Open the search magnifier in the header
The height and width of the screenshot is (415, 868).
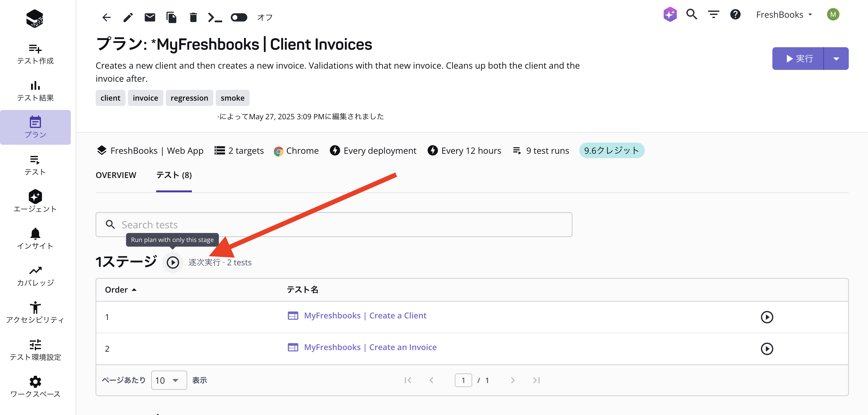pos(692,14)
